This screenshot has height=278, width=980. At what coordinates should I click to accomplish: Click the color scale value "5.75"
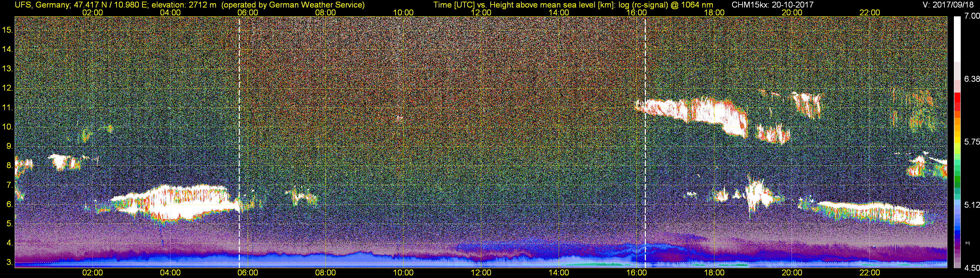(x=972, y=142)
